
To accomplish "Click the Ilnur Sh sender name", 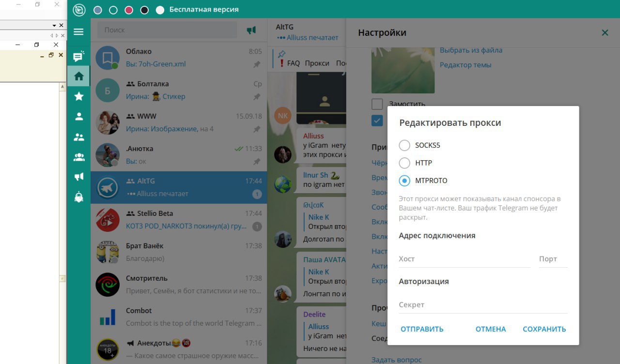I will click(315, 175).
